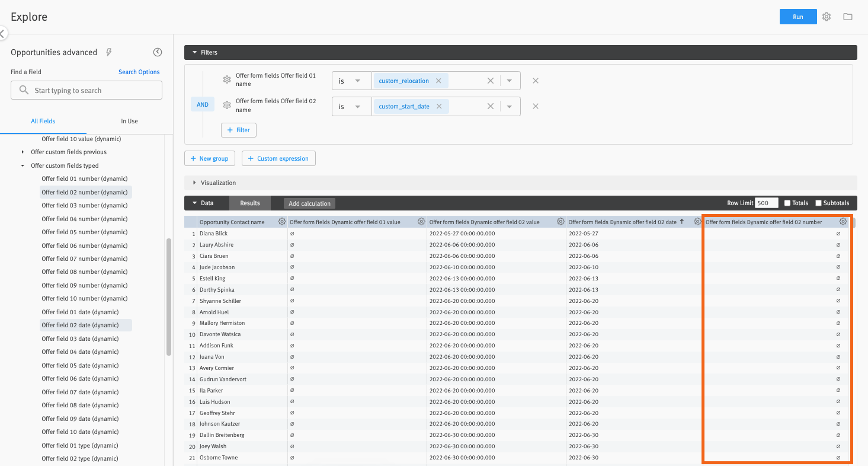Open Explore settings gear next to Run

(x=827, y=17)
